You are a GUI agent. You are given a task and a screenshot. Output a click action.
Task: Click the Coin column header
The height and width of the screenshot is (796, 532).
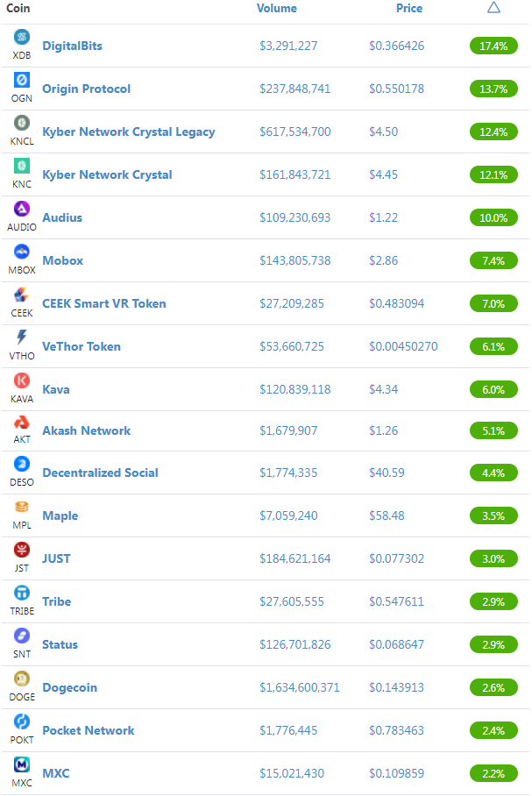click(18, 8)
